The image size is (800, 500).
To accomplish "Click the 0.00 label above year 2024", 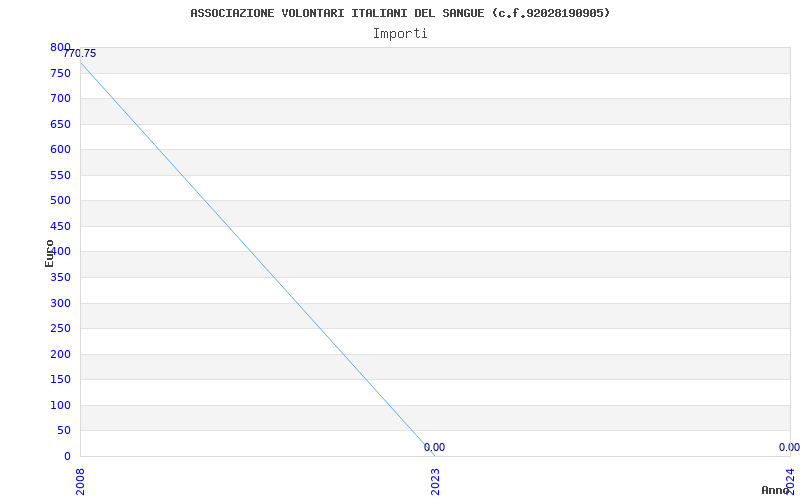I will (x=789, y=447).
